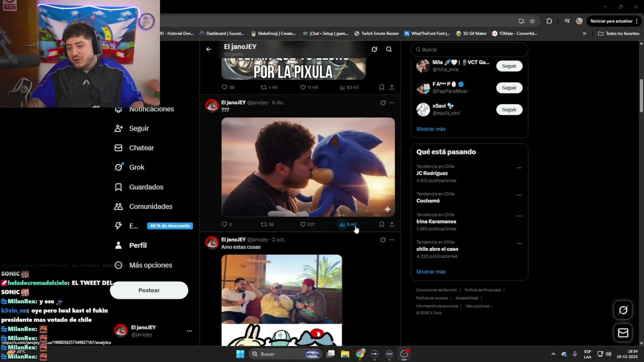This screenshot has height=362, width=644.
Task: Expand Más opciones in the sidebar
Action: (x=143, y=265)
